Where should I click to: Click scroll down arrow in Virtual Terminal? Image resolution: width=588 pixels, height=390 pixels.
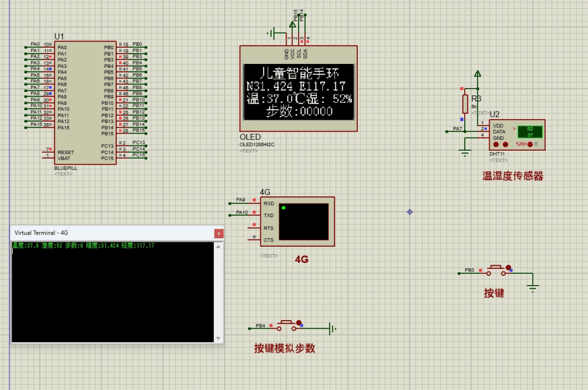[x=218, y=338]
